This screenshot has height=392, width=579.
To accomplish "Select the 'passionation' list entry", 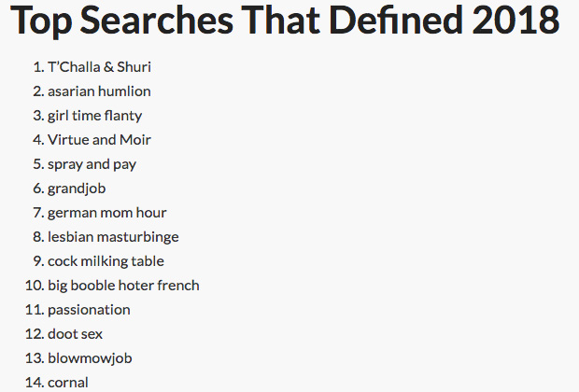I will pyautogui.click(x=89, y=310).
